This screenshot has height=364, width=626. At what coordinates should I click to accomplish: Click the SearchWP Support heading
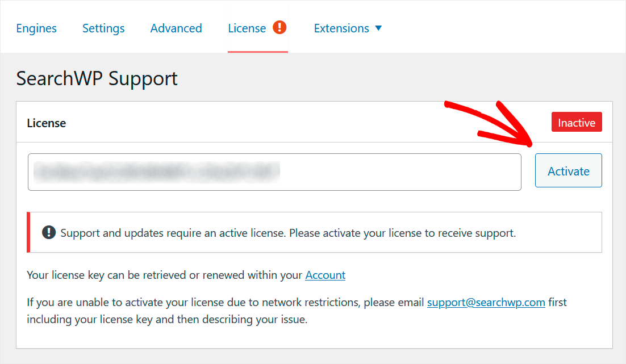click(97, 78)
